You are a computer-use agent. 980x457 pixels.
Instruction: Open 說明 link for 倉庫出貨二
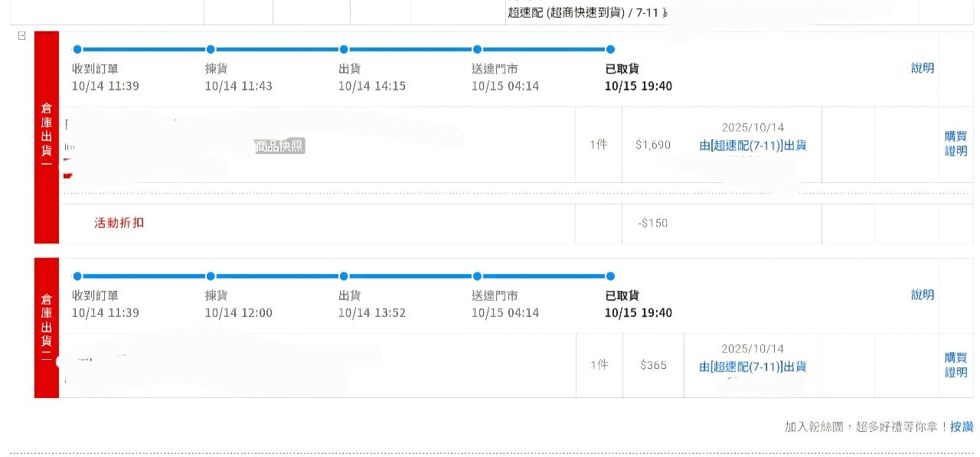click(923, 295)
